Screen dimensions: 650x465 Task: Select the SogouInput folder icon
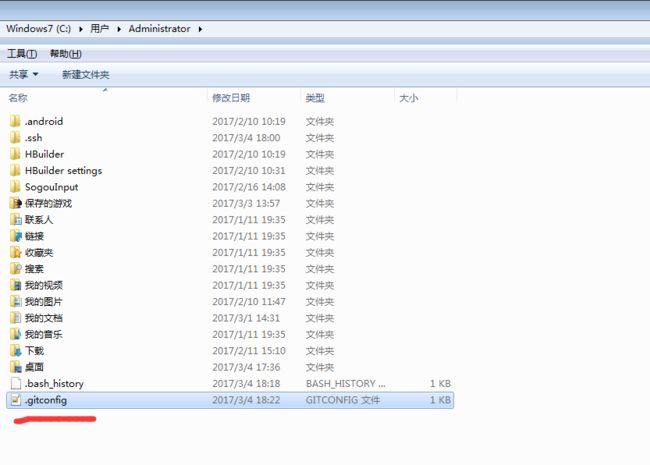[x=15, y=187]
